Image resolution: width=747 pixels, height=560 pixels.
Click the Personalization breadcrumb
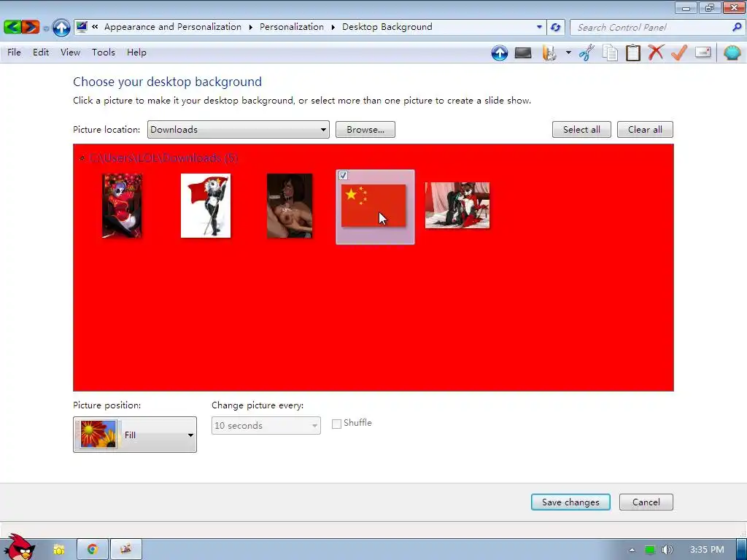[x=292, y=27]
